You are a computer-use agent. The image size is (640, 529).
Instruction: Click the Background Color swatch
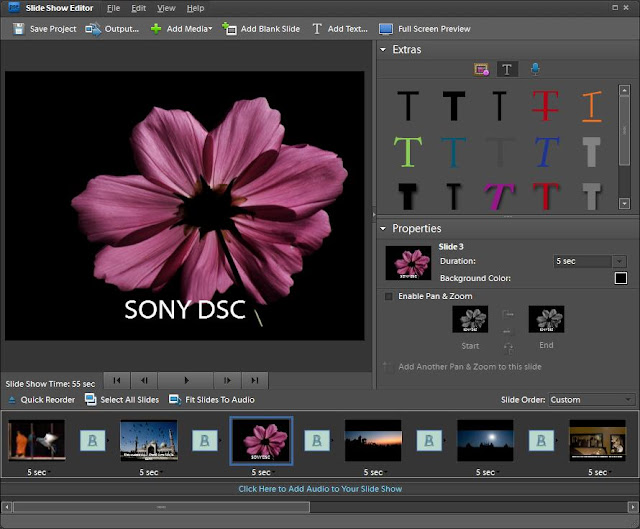pyautogui.click(x=620, y=278)
